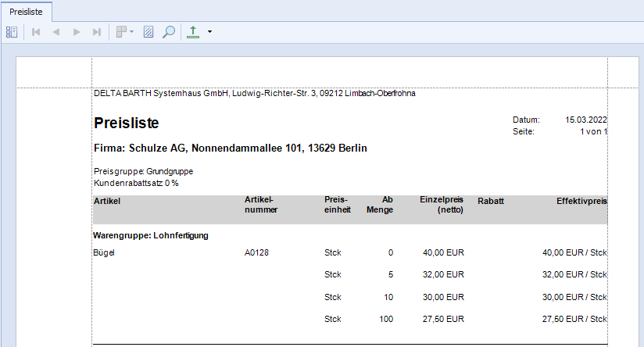This screenshot has width=644, height=347.
Task: Click the date value 15.03.2022
Action: [585, 120]
